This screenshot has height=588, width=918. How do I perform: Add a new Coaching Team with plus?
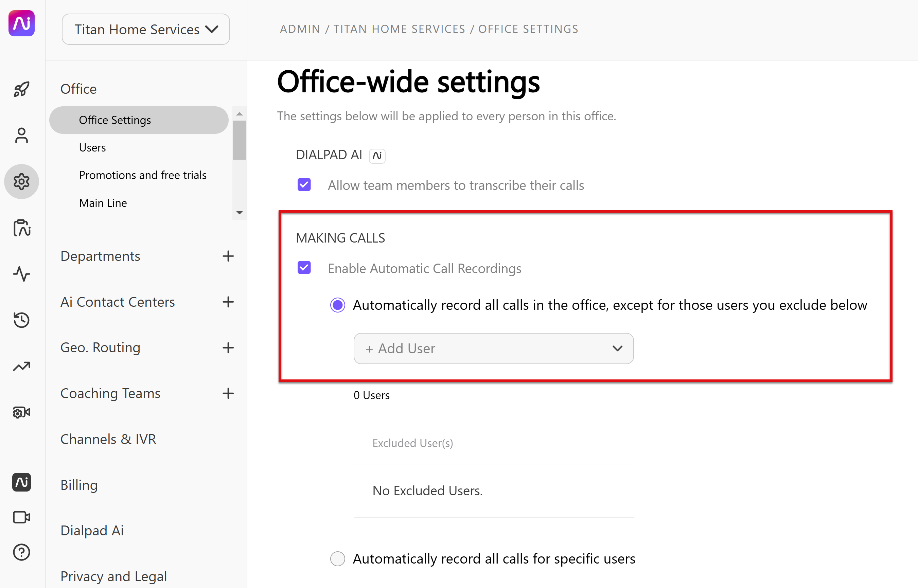[x=228, y=393]
